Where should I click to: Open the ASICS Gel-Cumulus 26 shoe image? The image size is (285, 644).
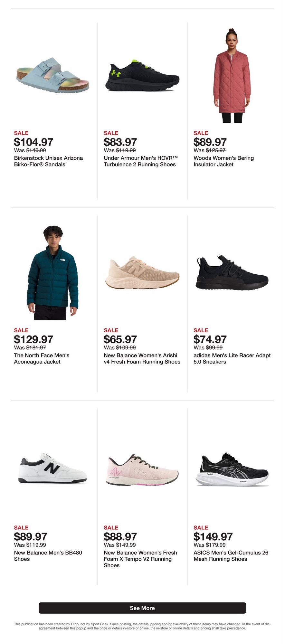(232, 470)
